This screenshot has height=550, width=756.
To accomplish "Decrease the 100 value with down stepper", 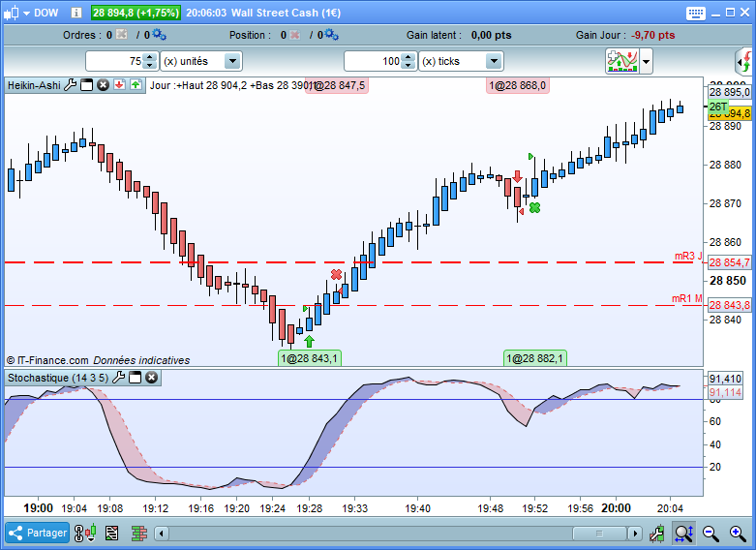I will 408,66.
